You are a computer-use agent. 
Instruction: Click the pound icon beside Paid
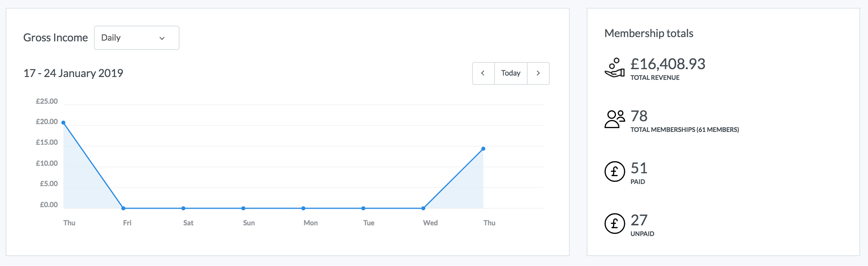(615, 172)
